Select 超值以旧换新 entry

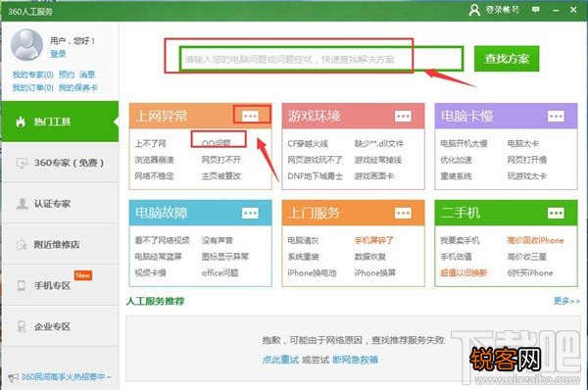465,273
